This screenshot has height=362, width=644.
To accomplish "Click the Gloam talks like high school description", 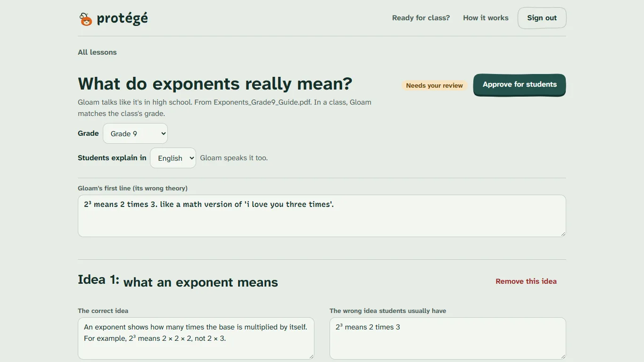I will [224, 108].
